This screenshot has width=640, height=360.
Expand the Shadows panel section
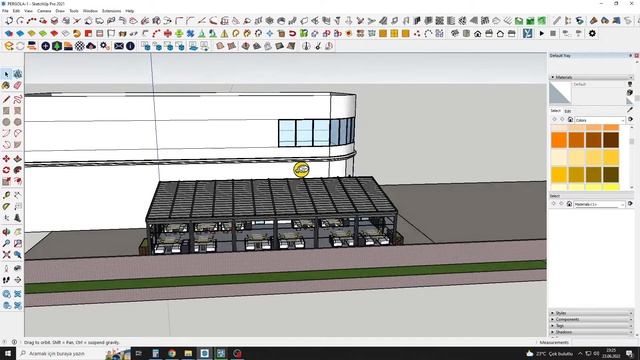(x=591, y=332)
